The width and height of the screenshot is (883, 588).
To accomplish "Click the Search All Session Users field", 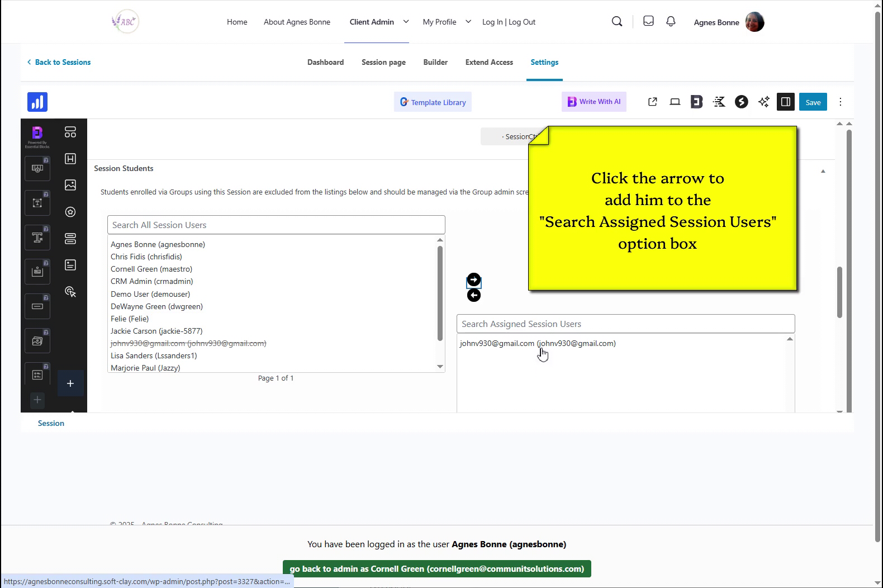I will click(x=276, y=225).
